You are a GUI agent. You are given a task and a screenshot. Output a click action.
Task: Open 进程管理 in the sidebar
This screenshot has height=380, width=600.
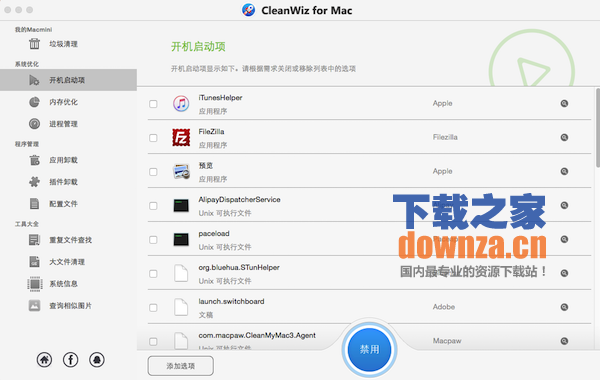click(x=64, y=124)
